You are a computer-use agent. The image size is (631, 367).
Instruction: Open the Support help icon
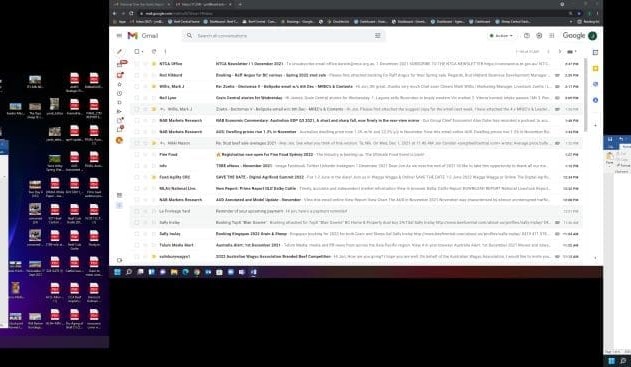click(x=527, y=36)
